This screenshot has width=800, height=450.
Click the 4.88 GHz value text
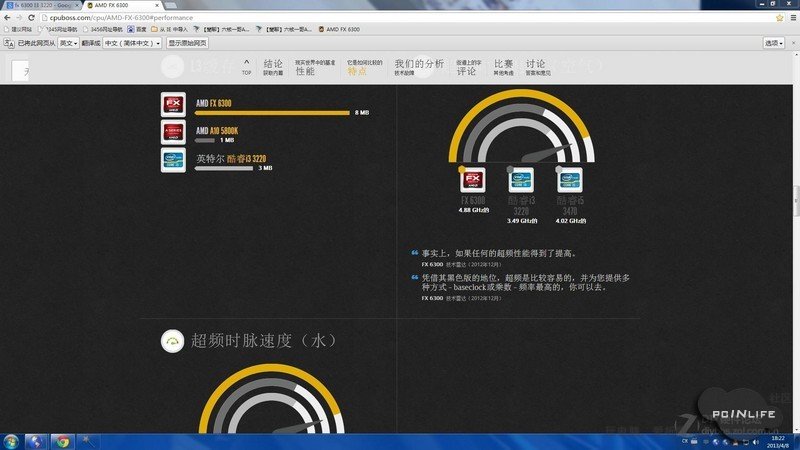point(473,210)
